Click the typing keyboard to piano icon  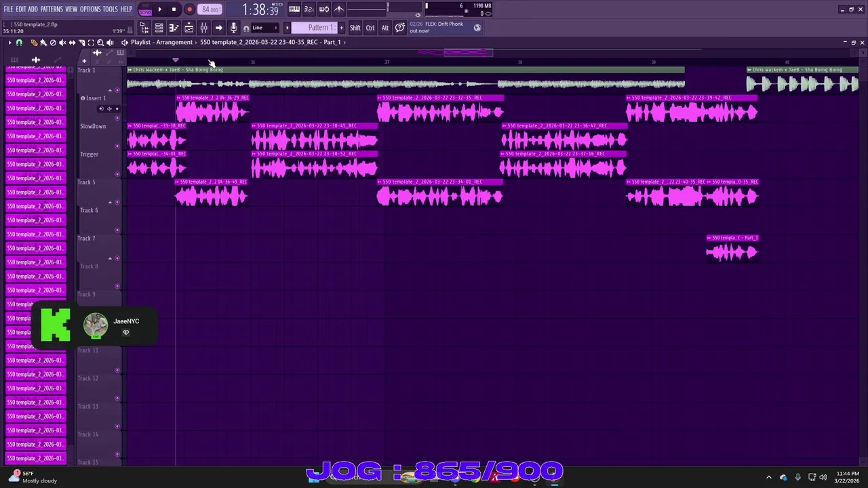[294, 9]
